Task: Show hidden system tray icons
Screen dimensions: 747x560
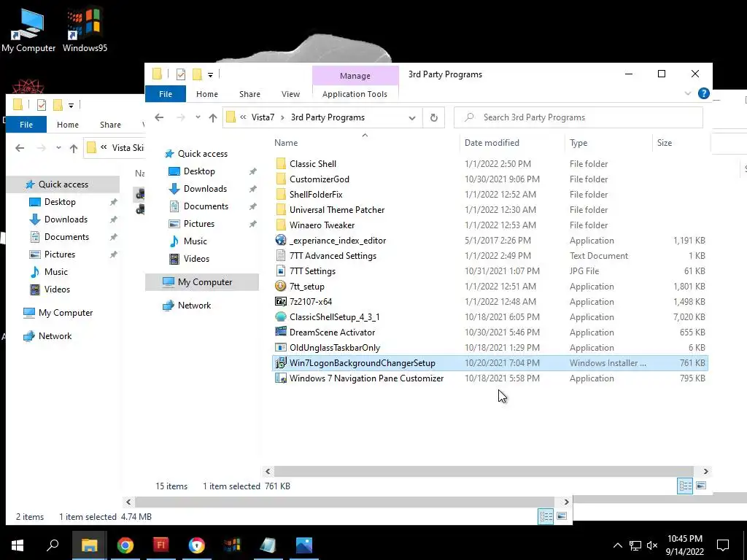Action: pos(617,545)
